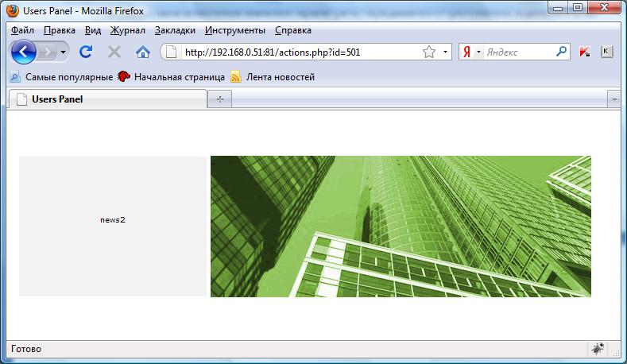Open the Журнал menu
The height and width of the screenshot is (364, 627).
[x=128, y=30]
